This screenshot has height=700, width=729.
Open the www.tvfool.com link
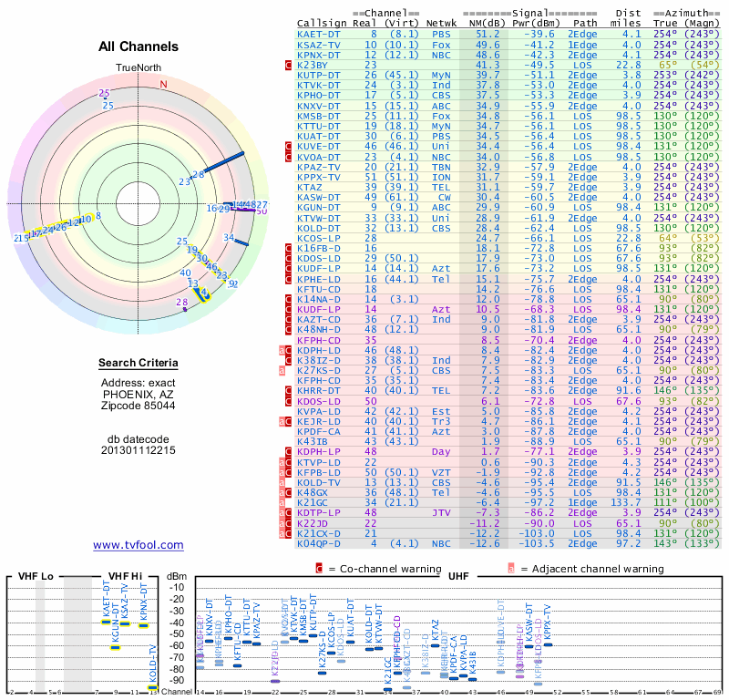coord(139,545)
